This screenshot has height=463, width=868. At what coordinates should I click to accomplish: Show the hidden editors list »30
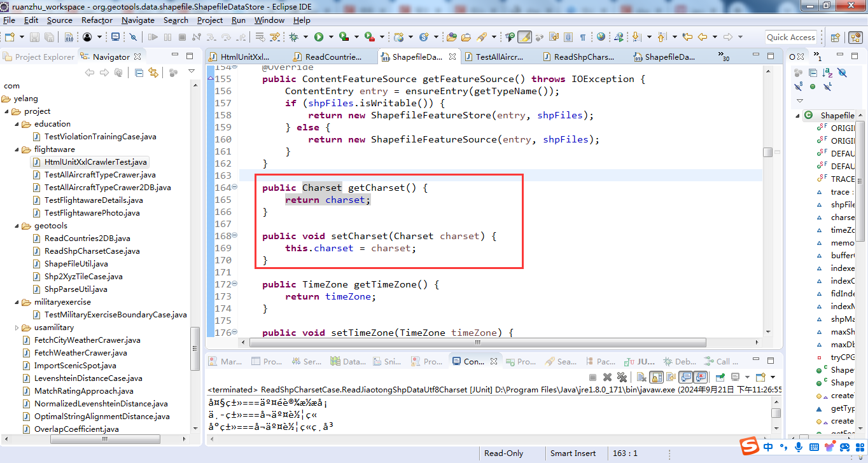724,56
